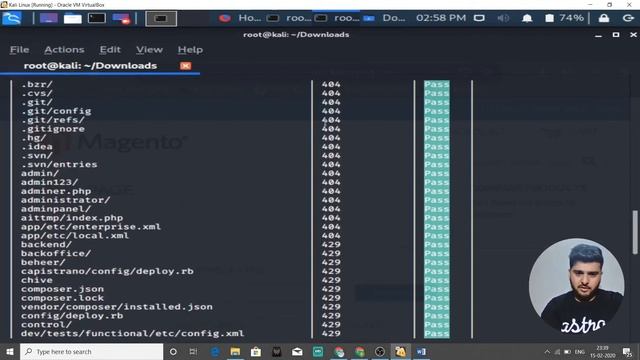Launch the terminal emulator from Kali panel

tap(97, 18)
